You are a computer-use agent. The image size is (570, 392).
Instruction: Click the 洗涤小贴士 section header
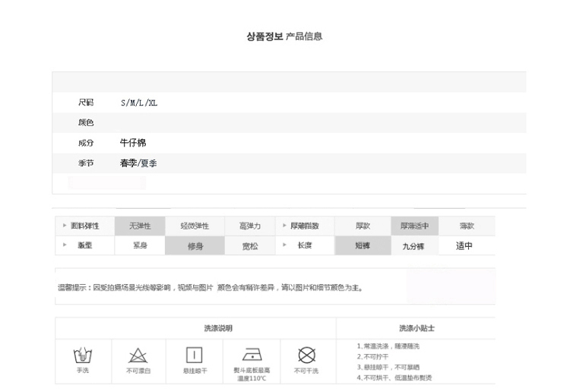pos(416,328)
